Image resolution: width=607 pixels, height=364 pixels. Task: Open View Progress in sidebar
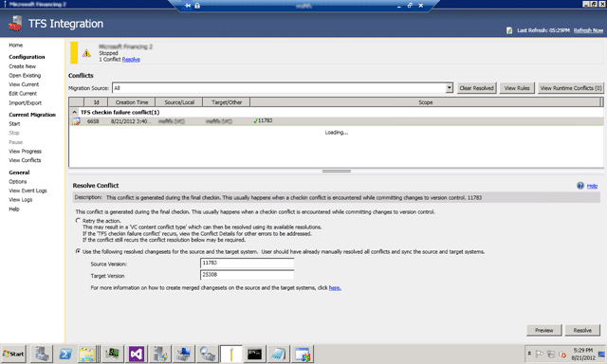click(x=26, y=152)
